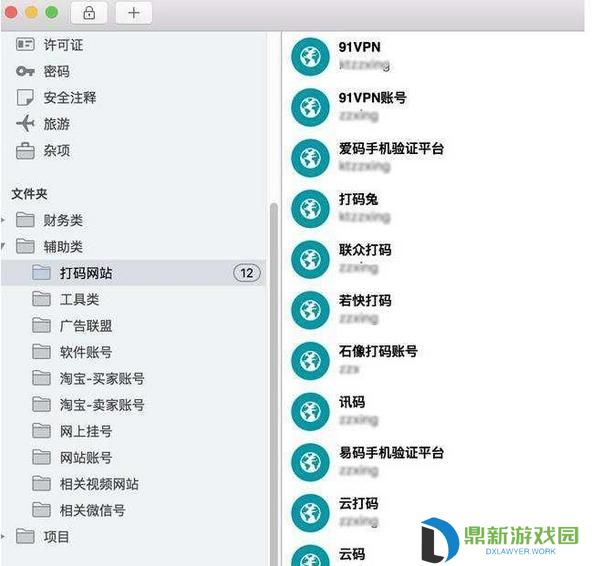
Task: Select the 软件账号 folder label
Action: point(86,352)
